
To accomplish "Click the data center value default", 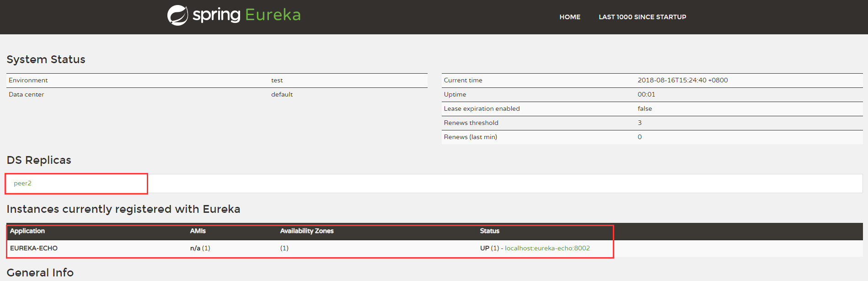I will tap(282, 94).
